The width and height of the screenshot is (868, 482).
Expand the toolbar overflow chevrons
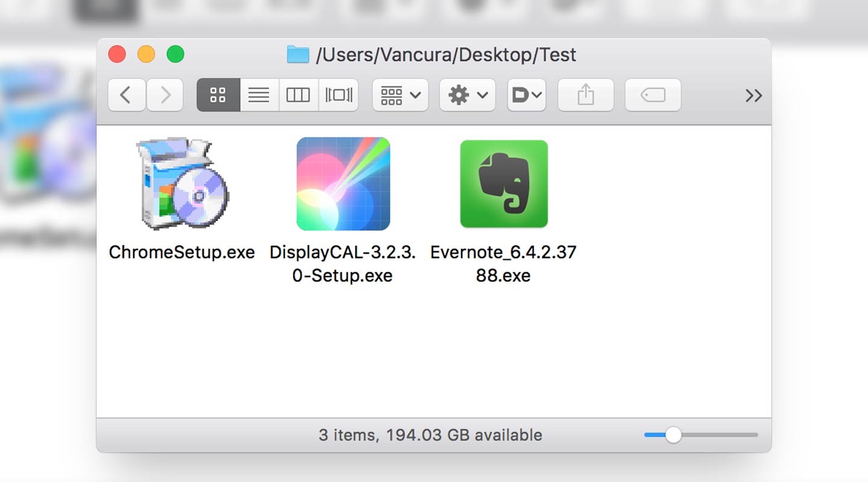[753, 96]
